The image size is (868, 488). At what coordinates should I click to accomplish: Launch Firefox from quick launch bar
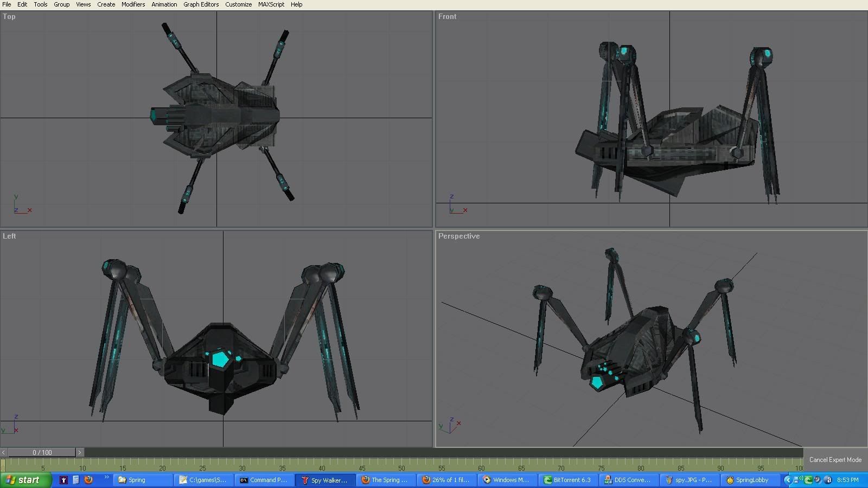88,480
